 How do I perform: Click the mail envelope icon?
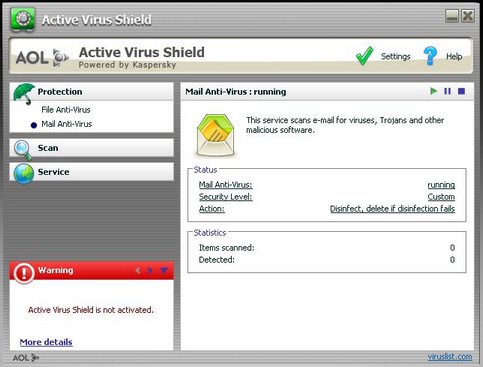pyautogui.click(x=216, y=135)
